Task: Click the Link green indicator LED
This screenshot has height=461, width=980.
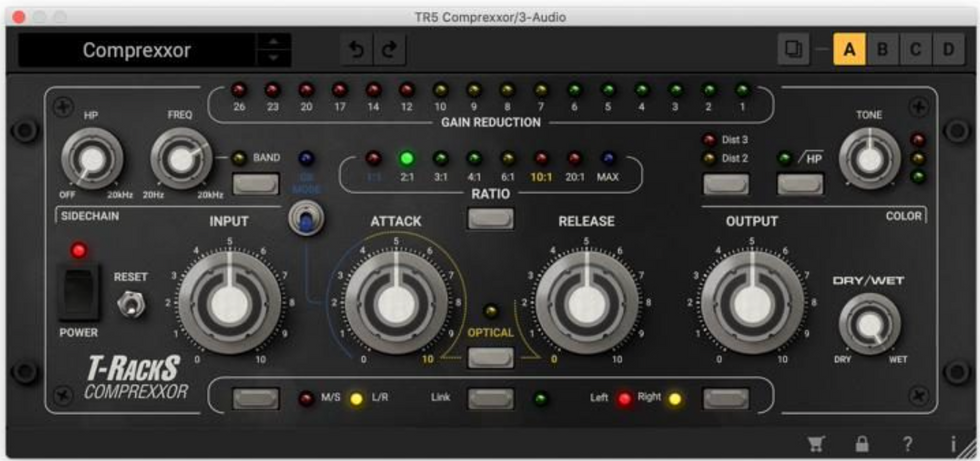Action: 541,399
